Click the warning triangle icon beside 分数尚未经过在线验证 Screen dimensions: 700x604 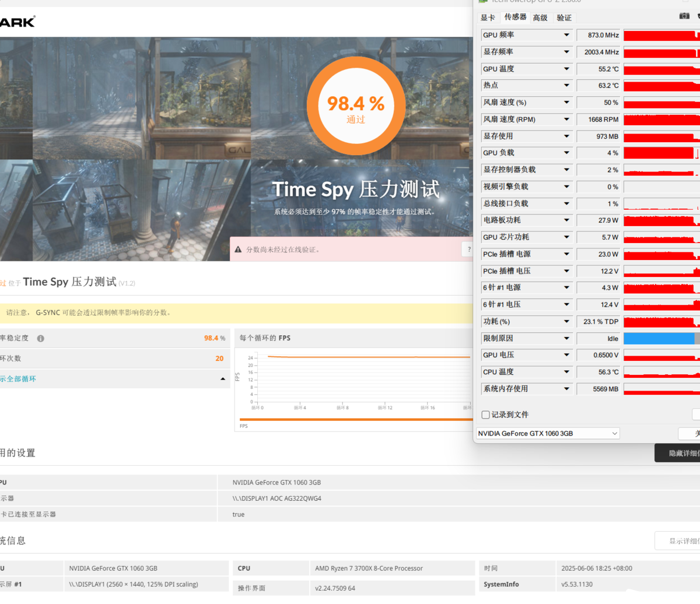tap(238, 250)
